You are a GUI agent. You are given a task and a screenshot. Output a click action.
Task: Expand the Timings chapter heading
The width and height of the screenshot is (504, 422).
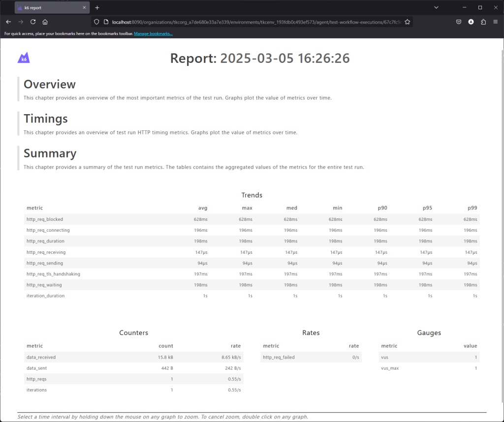[46, 119]
